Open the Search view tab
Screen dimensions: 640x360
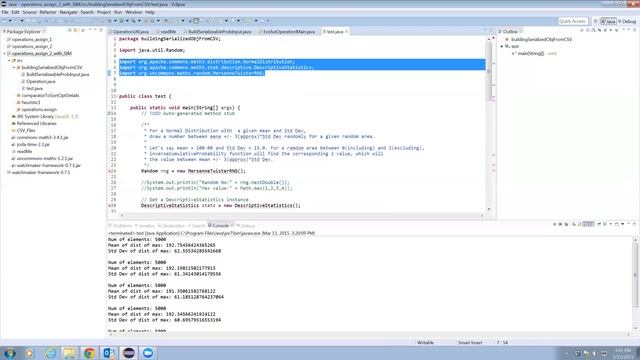(197, 225)
